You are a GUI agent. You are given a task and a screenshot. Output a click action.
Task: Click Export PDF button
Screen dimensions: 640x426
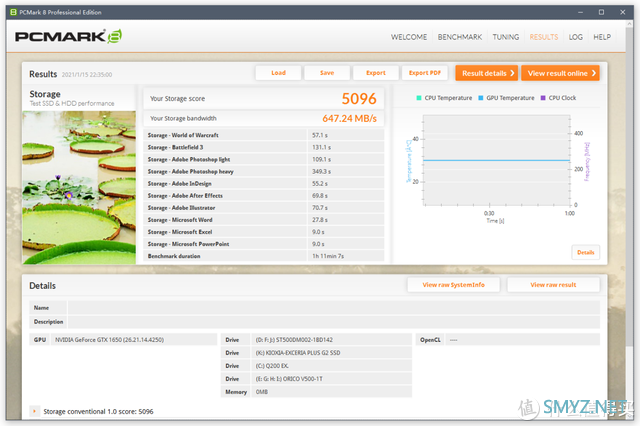(x=424, y=73)
